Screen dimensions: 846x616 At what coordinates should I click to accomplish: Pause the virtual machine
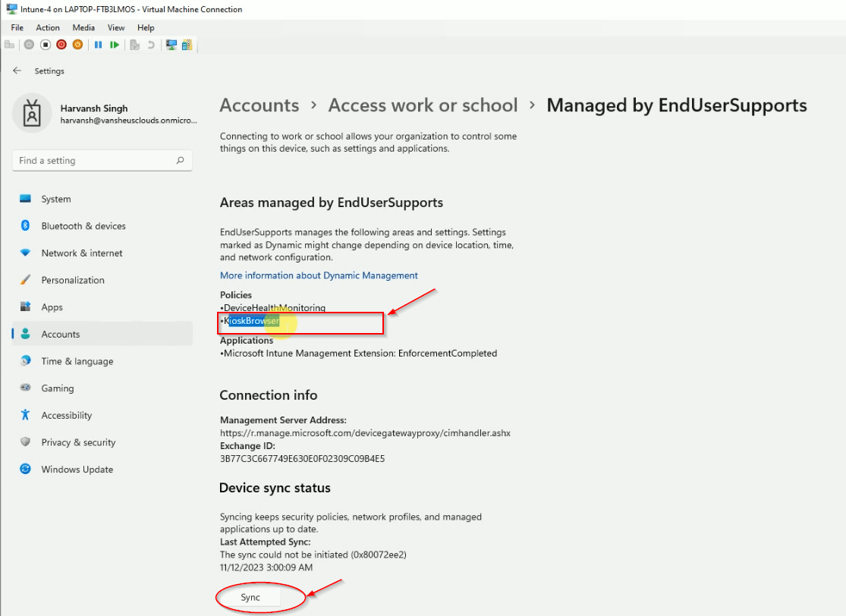(x=98, y=44)
